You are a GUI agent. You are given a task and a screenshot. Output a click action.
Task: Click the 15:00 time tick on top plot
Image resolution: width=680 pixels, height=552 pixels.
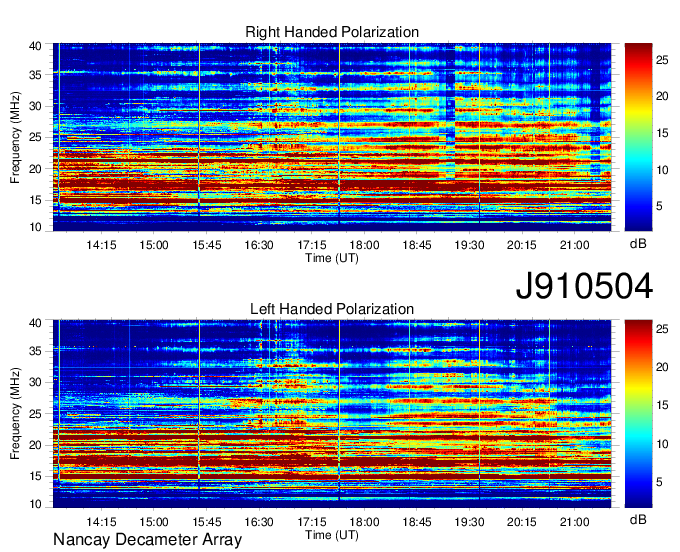[x=154, y=245]
